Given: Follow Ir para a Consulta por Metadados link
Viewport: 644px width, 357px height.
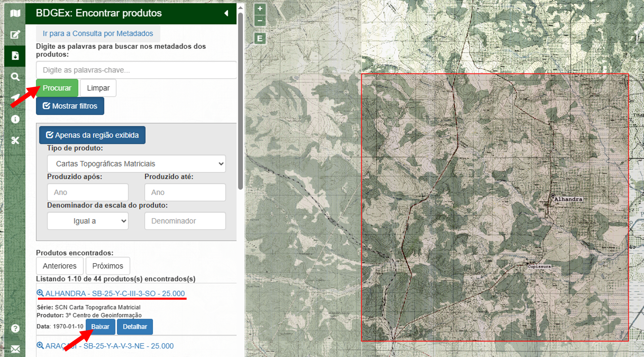Looking at the screenshot, I should click(98, 34).
